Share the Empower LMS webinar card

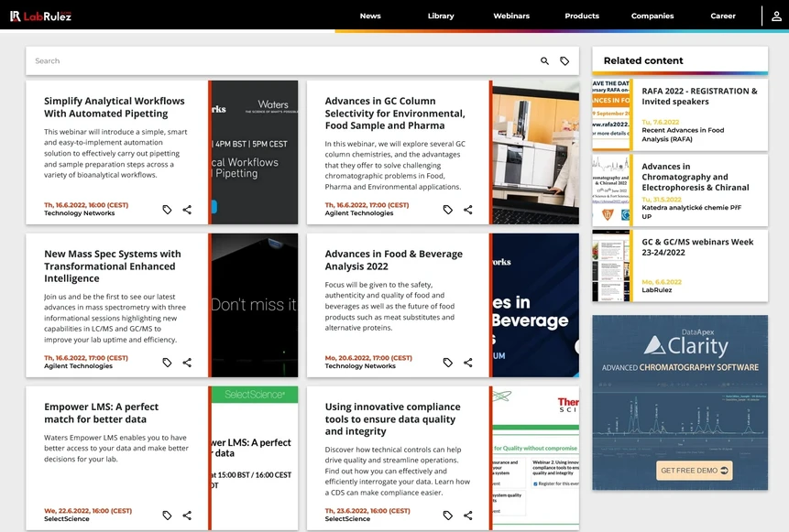coord(187,516)
